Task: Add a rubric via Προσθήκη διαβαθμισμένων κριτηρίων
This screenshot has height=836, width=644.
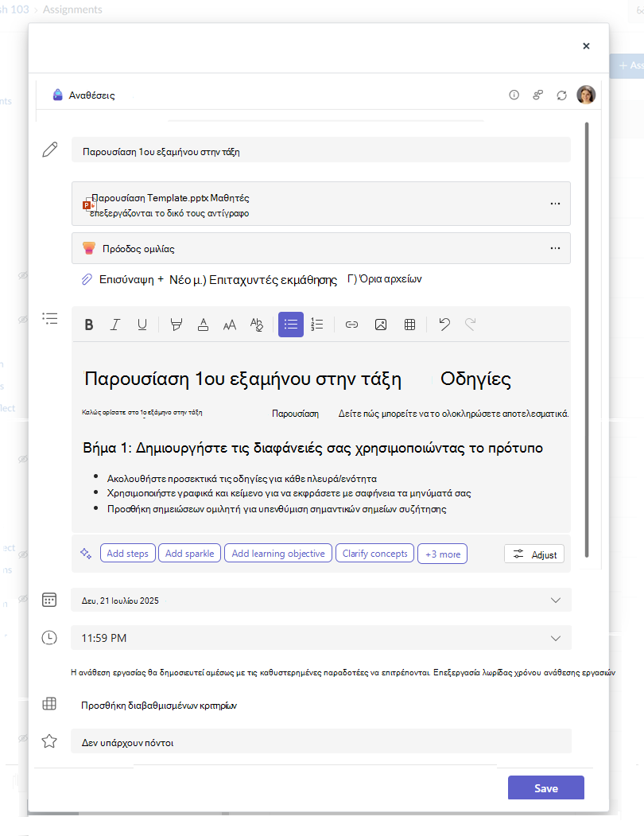Action: [x=159, y=706]
